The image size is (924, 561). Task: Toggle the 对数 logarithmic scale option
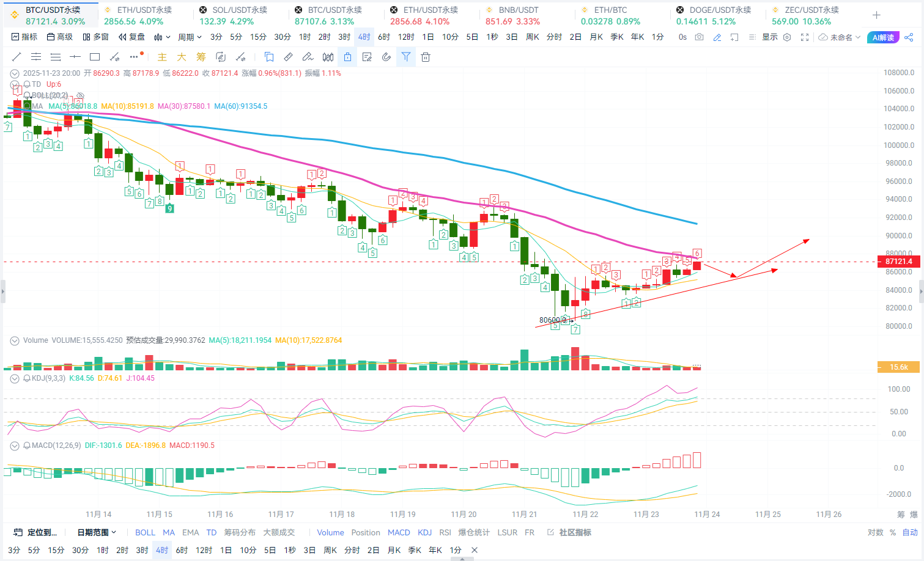(x=875, y=533)
